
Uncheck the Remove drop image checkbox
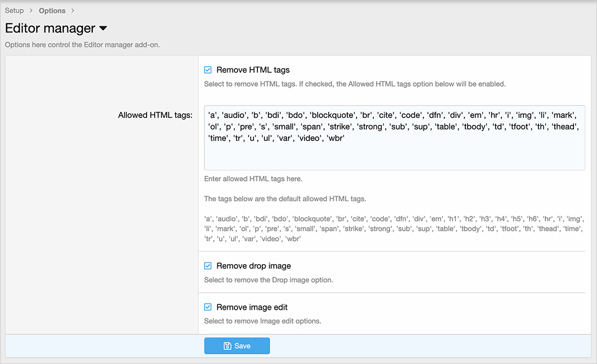[208, 266]
